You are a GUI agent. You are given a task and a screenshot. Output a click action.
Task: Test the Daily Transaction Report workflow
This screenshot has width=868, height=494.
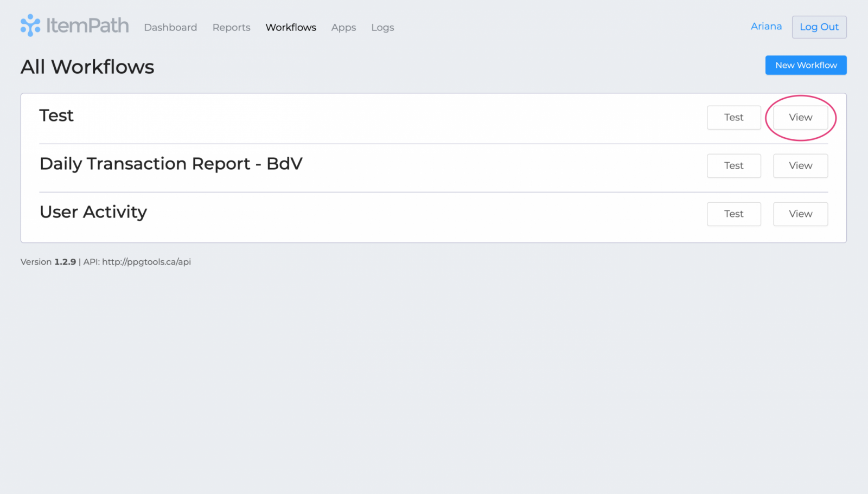(x=733, y=165)
